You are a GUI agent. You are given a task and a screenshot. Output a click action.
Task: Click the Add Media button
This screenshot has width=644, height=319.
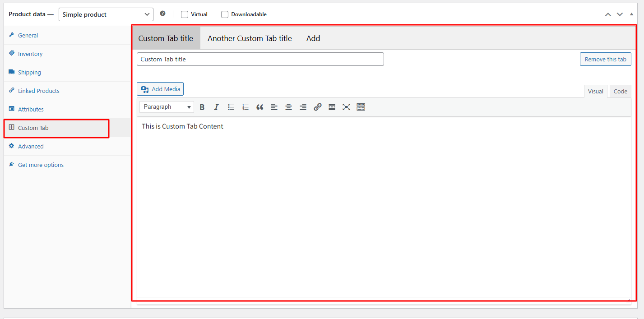pos(160,89)
